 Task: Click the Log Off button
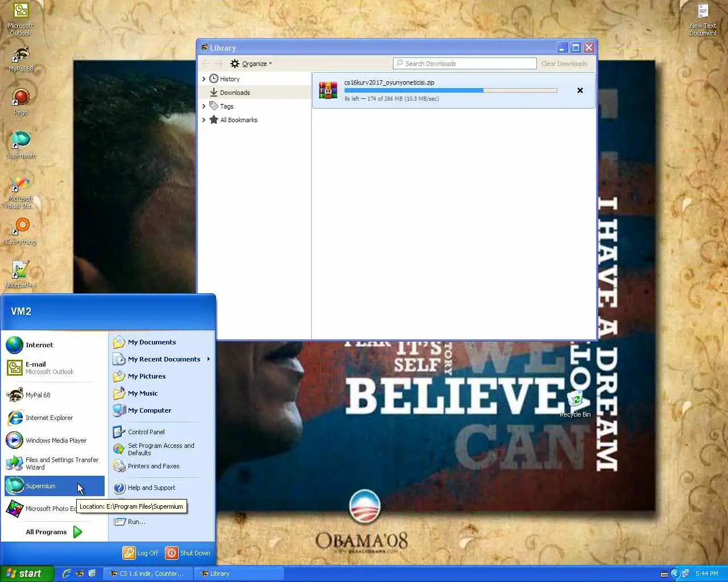[x=141, y=553]
